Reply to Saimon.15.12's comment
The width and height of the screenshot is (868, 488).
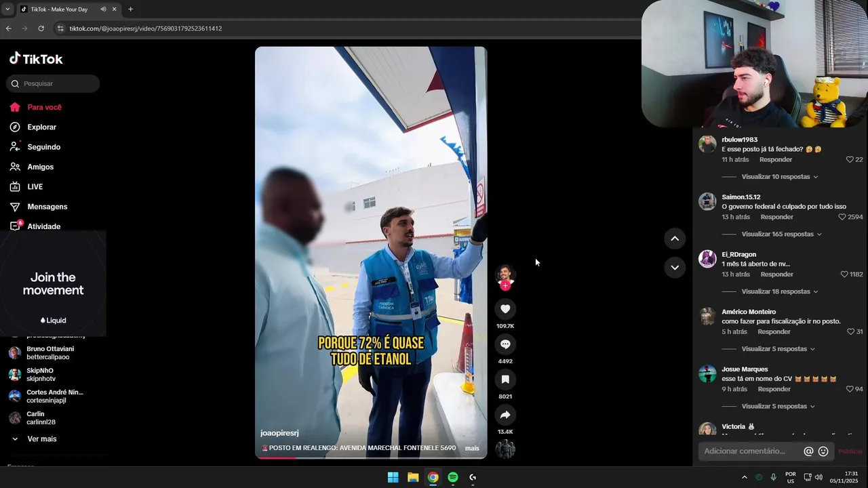coord(777,218)
